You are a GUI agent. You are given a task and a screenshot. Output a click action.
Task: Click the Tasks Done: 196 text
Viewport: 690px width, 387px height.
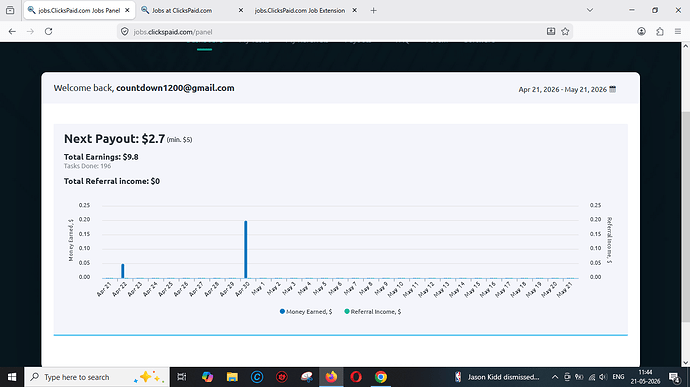(x=88, y=166)
